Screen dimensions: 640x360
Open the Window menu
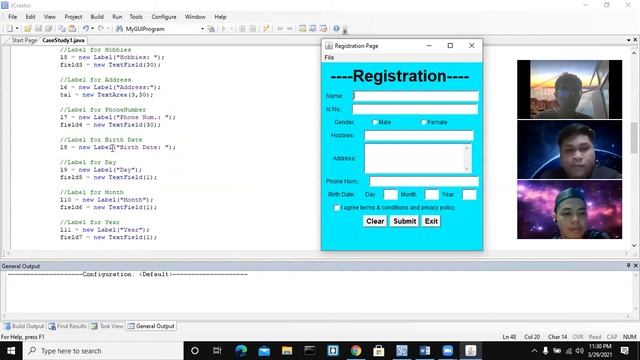[x=195, y=17]
